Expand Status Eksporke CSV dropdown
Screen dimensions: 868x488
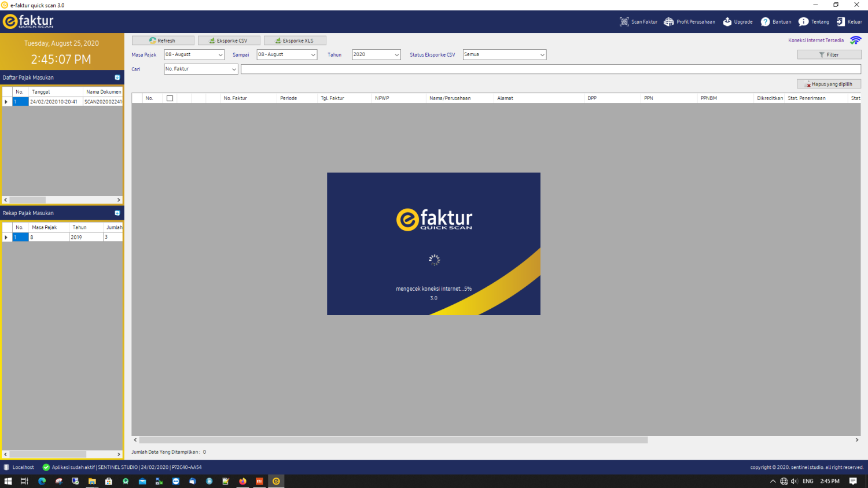tap(542, 55)
